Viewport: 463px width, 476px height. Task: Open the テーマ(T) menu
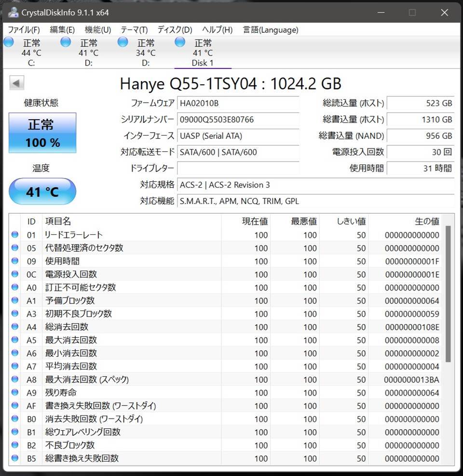pos(134,29)
